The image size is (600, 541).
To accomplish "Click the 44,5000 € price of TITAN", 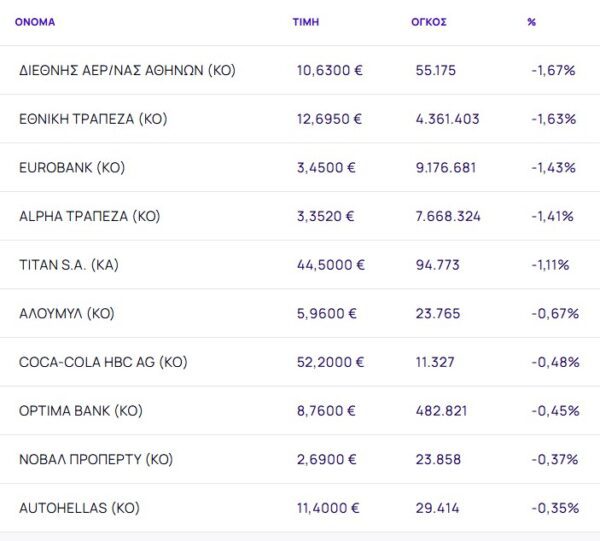I will coord(331,265).
